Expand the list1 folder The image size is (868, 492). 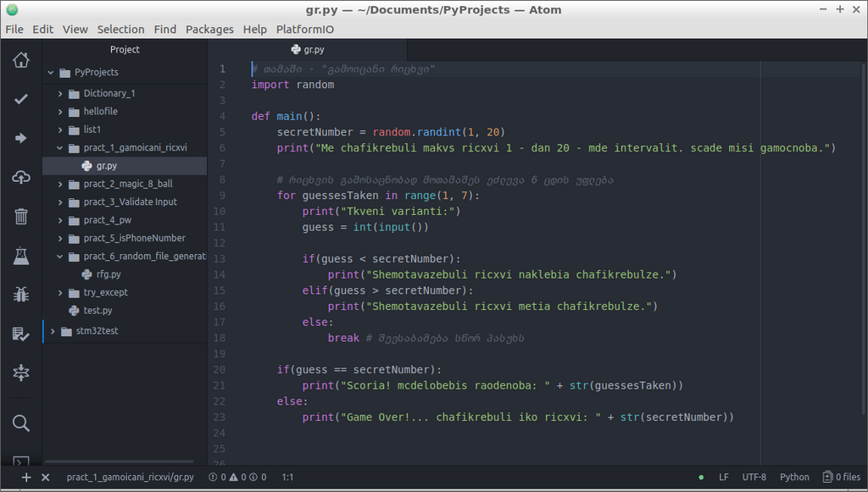click(60, 130)
